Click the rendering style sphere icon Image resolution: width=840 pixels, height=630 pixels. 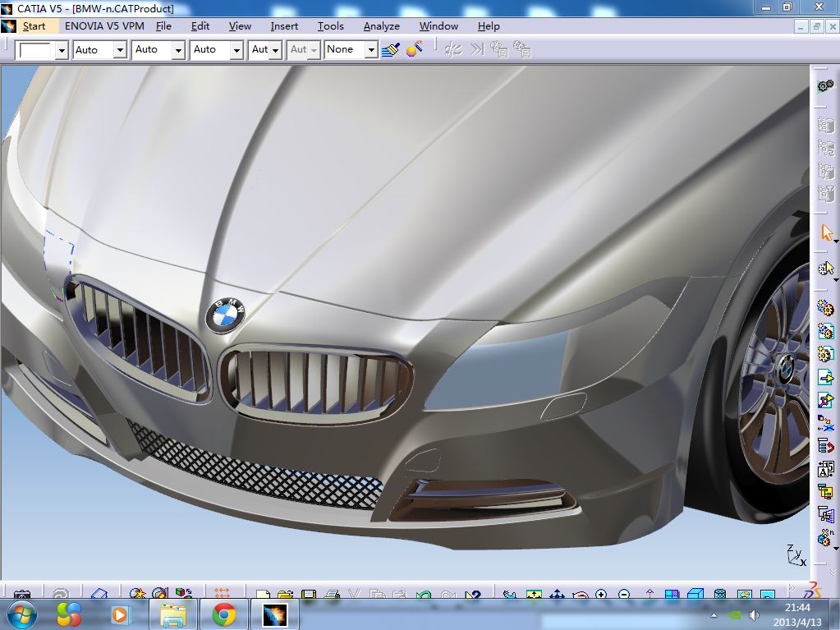[414, 50]
